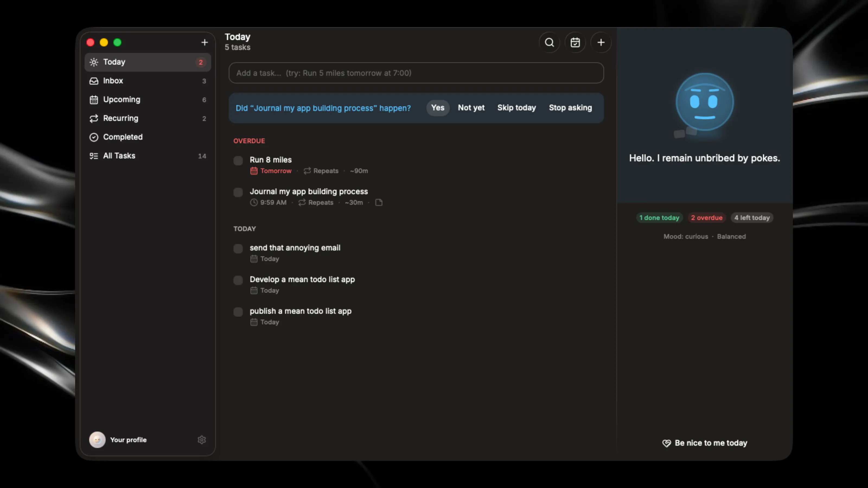This screenshot has height=488, width=868.
Task: Click the Mood: curious text
Action: pos(686,236)
